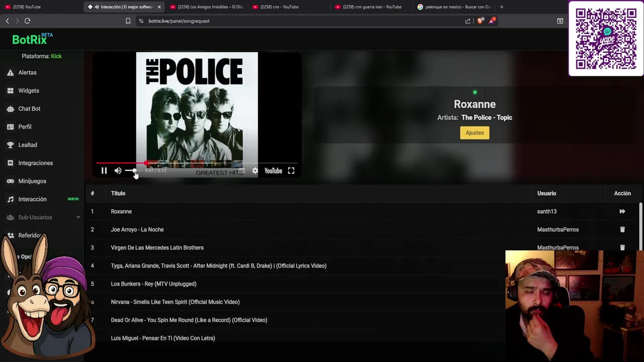
Task: Mute the video player volume
Action: point(118,171)
